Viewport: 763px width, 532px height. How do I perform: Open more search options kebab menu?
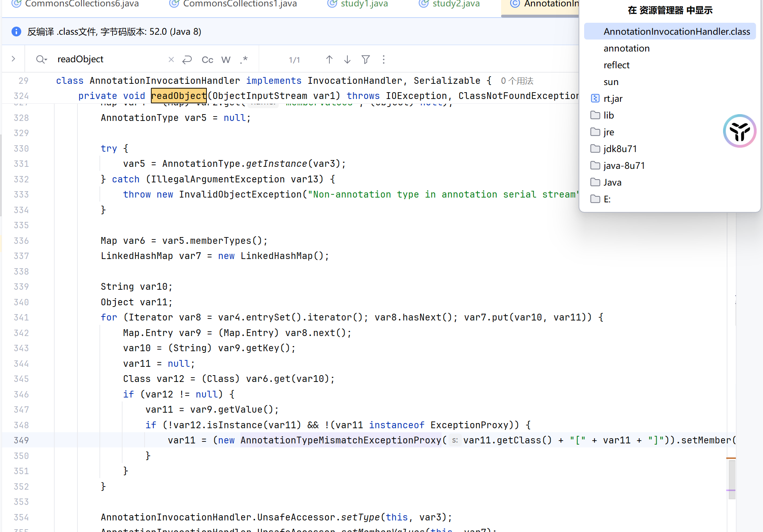pyautogui.click(x=384, y=59)
